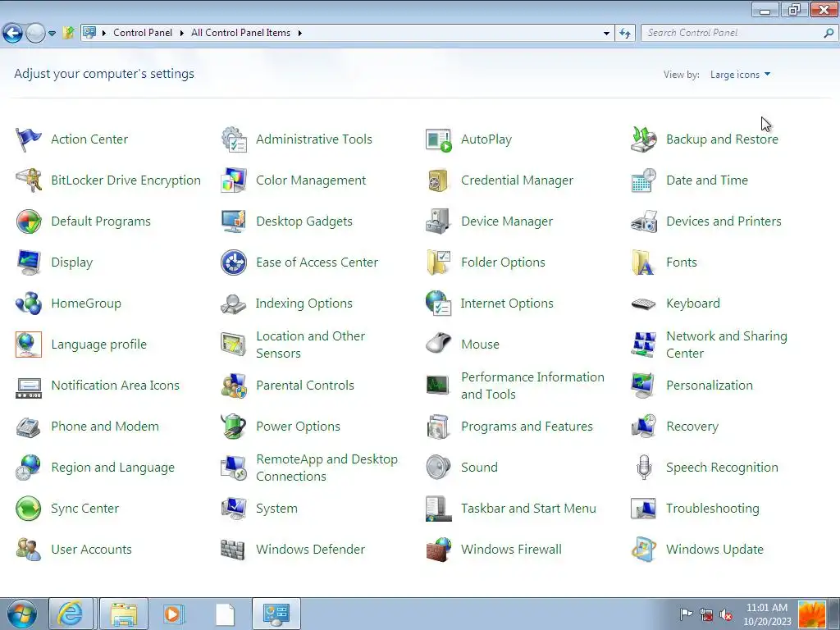Viewport: 840px width, 630px height.
Task: Click the Power Options battery icon
Action: coord(234,427)
